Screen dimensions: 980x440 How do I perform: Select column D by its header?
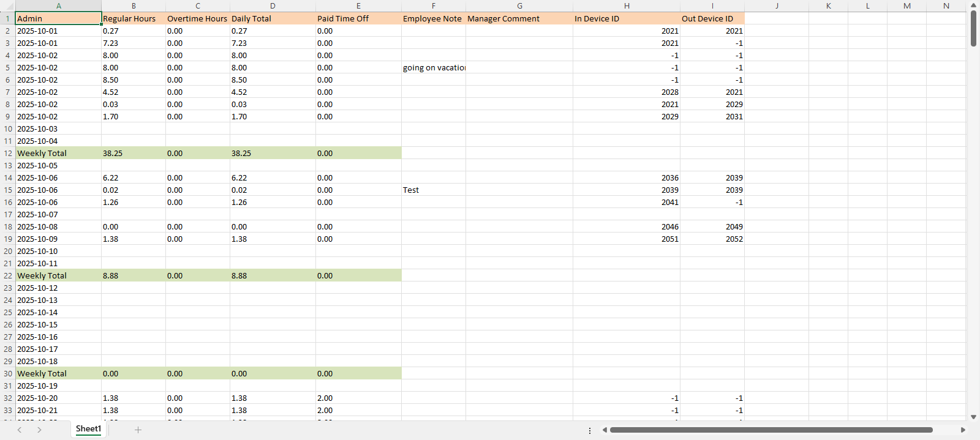click(x=273, y=6)
